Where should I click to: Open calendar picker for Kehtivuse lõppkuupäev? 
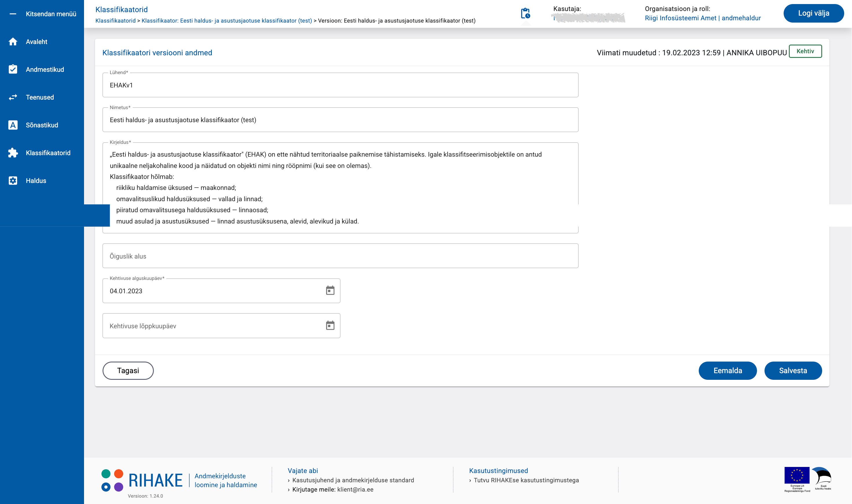click(x=330, y=325)
